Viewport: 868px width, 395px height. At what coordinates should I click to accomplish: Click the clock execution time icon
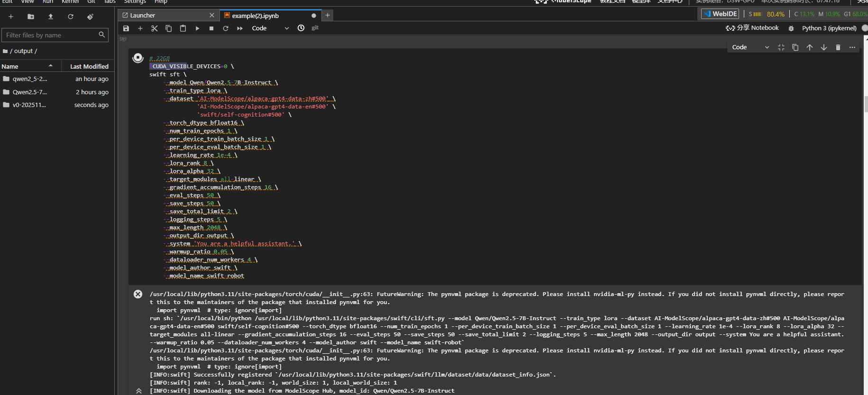tap(301, 28)
